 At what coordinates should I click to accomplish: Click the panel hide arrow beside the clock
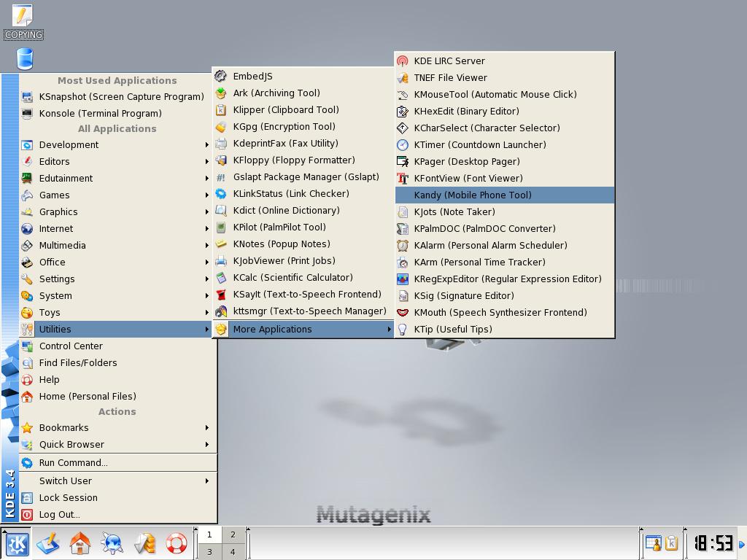tap(742, 544)
